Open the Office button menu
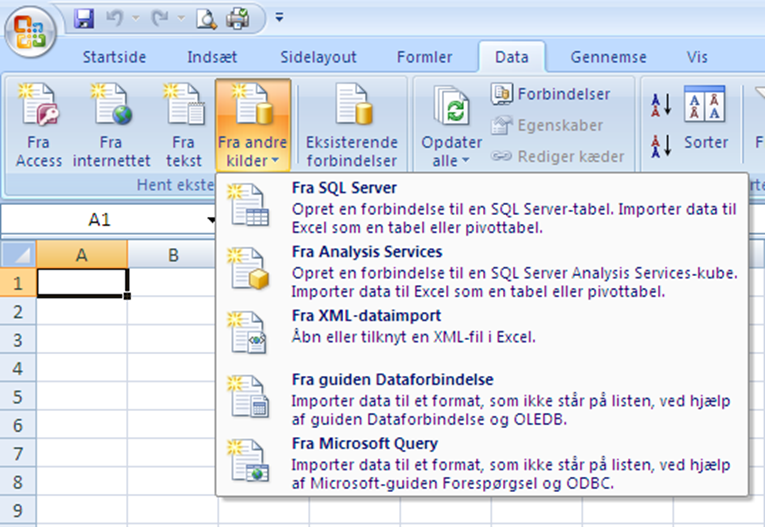The height and width of the screenshot is (527, 765). [30, 32]
